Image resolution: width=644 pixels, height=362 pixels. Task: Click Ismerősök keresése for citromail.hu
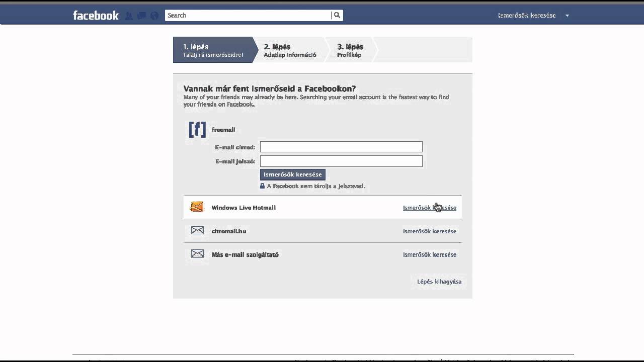point(430,231)
